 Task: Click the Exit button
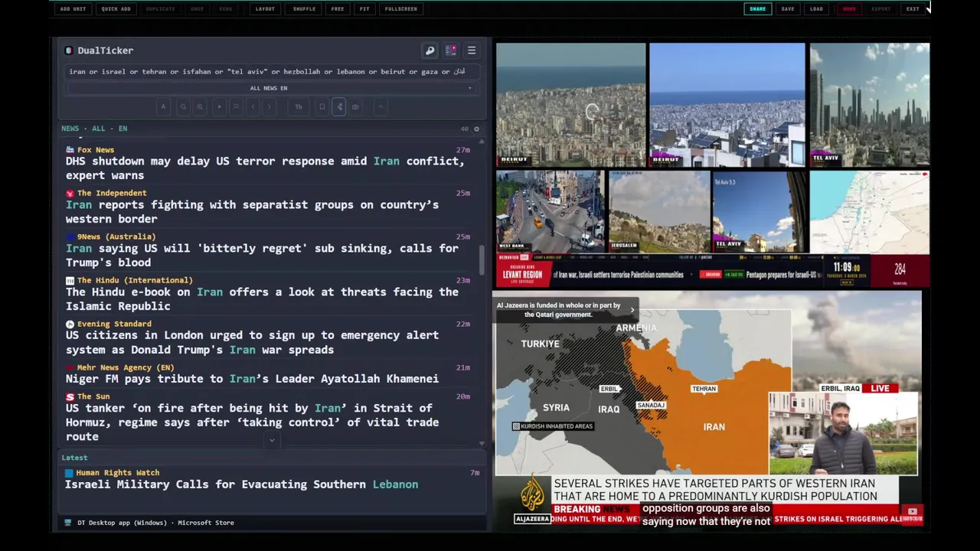pos(913,9)
